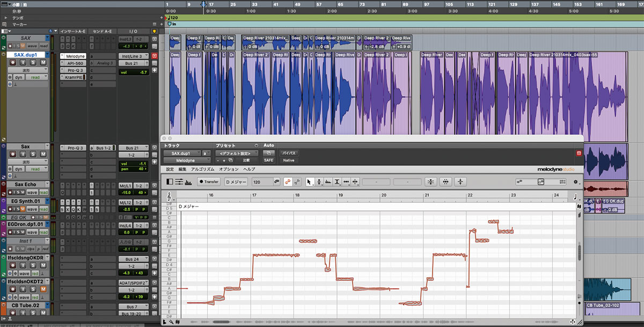Image resolution: width=644 pixels, height=327 pixels.
Task: Click the freeze snowflake icon on SAX.dup1 track
Action: tap(10, 78)
